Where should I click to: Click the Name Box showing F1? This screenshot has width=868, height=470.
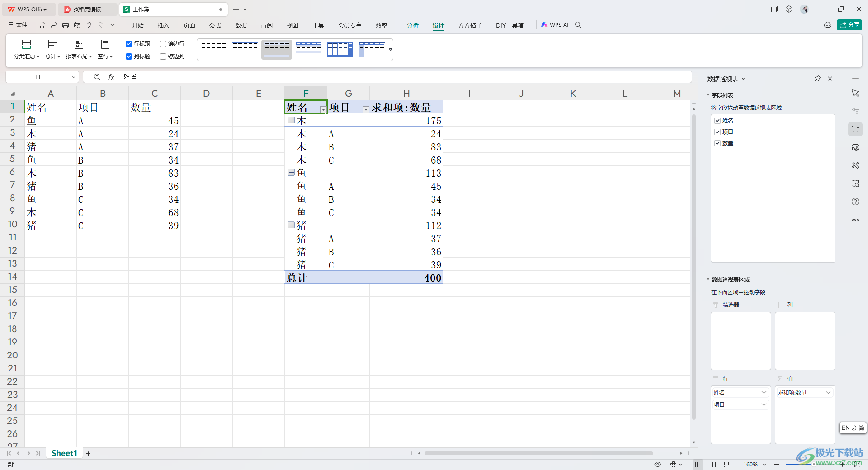(42, 77)
